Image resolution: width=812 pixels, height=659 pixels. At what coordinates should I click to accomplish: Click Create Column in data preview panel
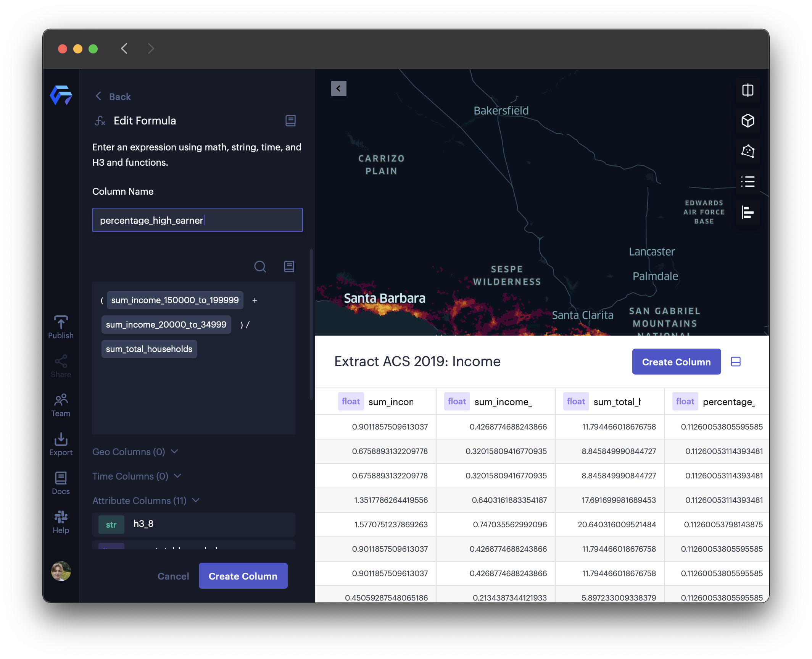[675, 362]
